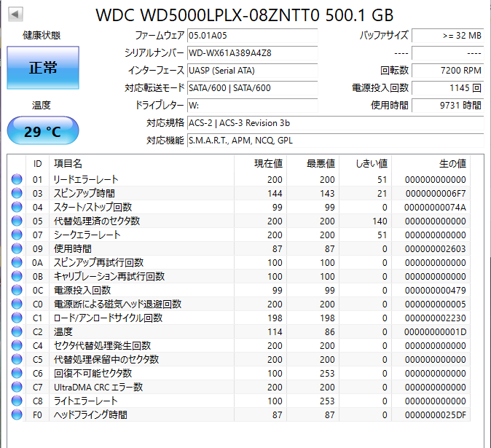491x448 pixels.
Task: Click the ファームウェア field showing 05.01A05
Action: coord(252,36)
